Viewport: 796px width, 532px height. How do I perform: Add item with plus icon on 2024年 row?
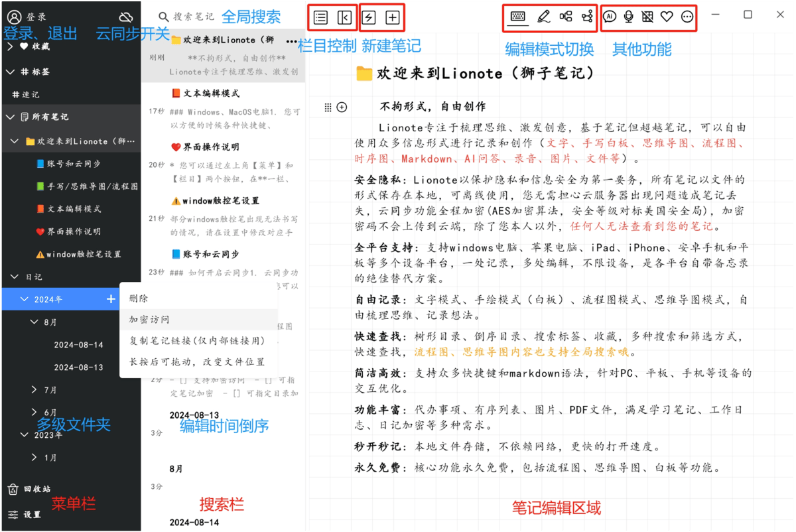[111, 299]
